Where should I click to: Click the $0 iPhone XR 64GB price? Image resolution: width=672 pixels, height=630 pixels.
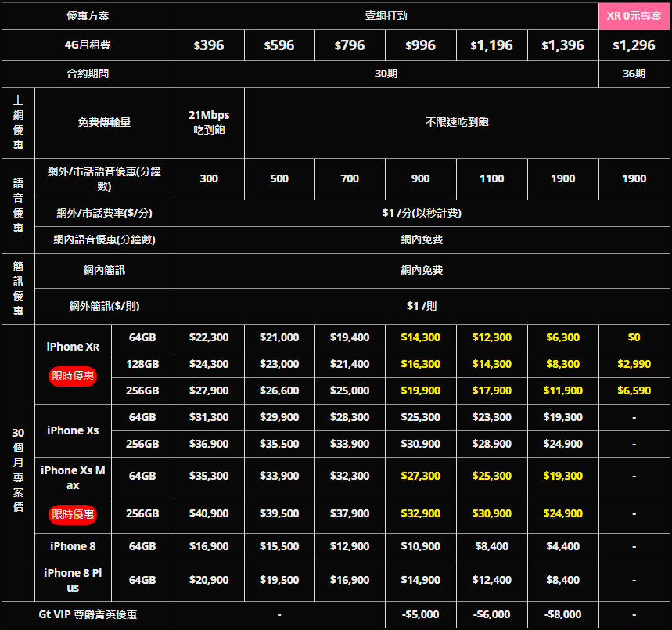(x=634, y=337)
